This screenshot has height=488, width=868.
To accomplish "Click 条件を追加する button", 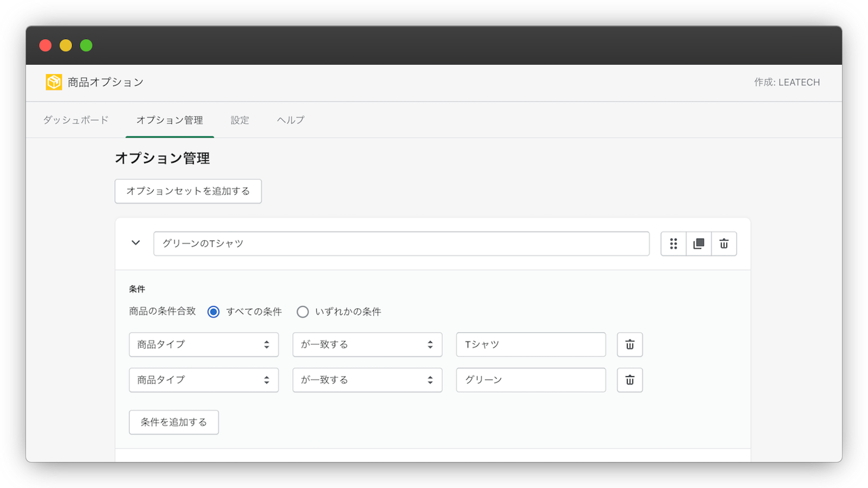I will click(174, 422).
